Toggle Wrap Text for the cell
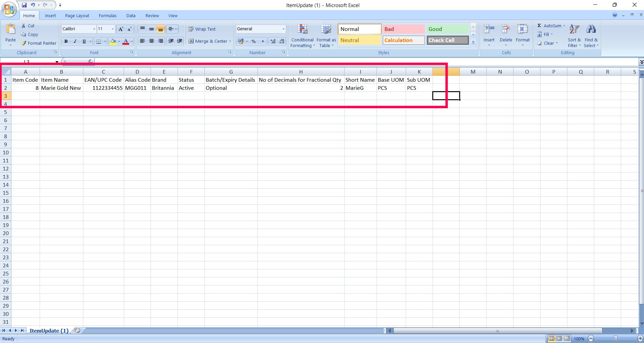Viewport: 644px width, 343px height. 202,29
